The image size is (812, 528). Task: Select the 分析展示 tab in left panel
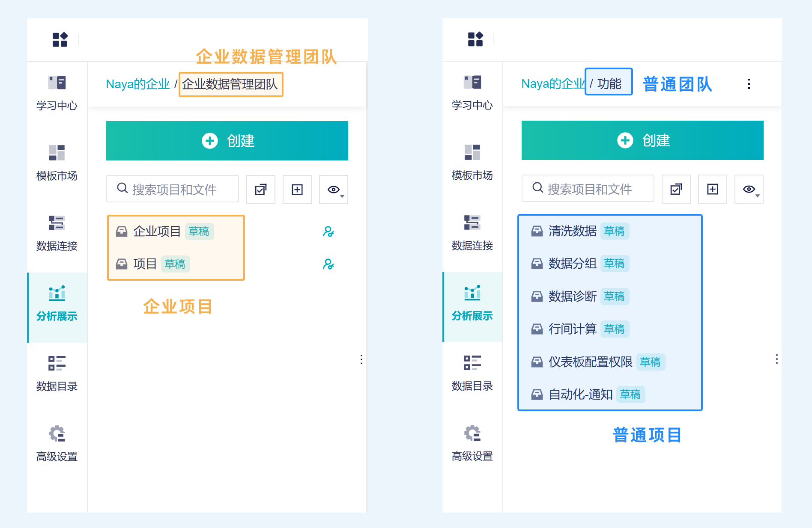click(x=57, y=304)
